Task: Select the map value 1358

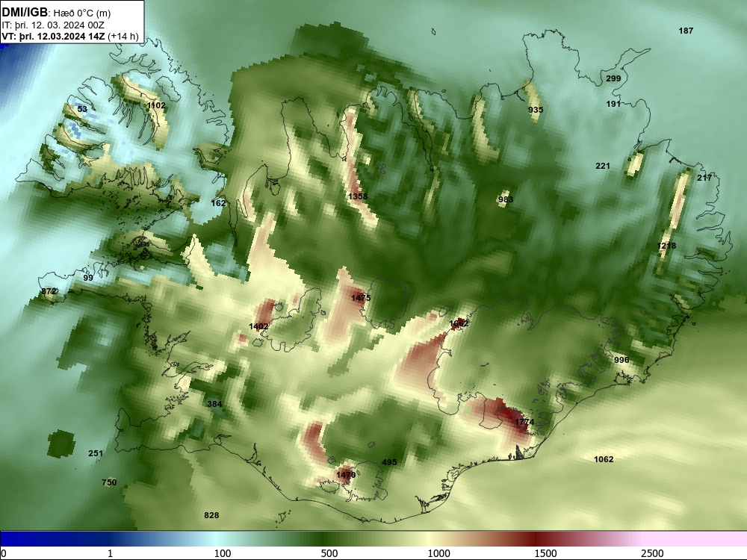Action: [358, 196]
